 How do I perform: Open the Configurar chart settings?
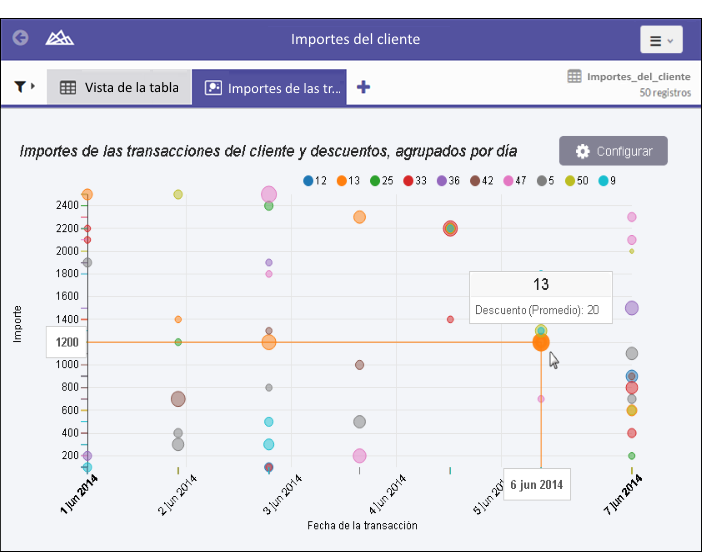tap(613, 151)
